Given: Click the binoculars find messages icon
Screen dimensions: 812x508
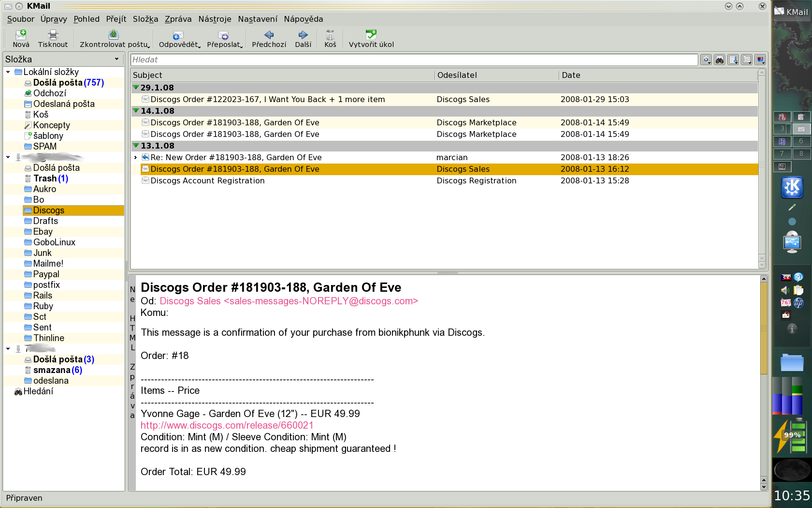Looking at the screenshot, I should coord(720,60).
